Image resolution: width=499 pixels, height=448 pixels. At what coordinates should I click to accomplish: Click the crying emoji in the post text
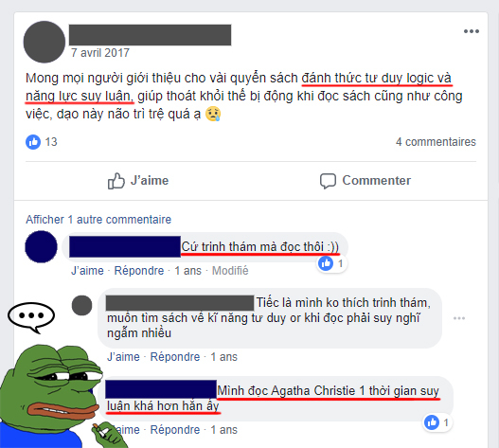pyautogui.click(x=213, y=114)
